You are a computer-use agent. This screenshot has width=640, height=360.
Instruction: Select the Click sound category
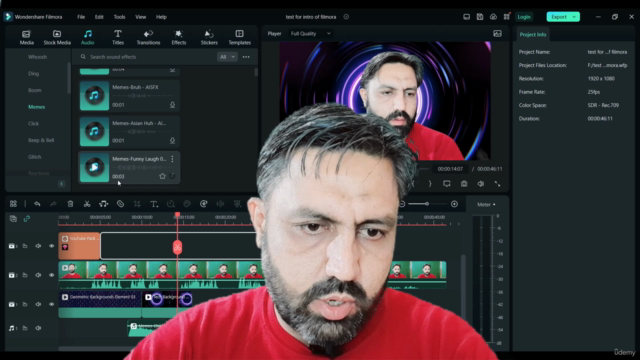point(33,124)
